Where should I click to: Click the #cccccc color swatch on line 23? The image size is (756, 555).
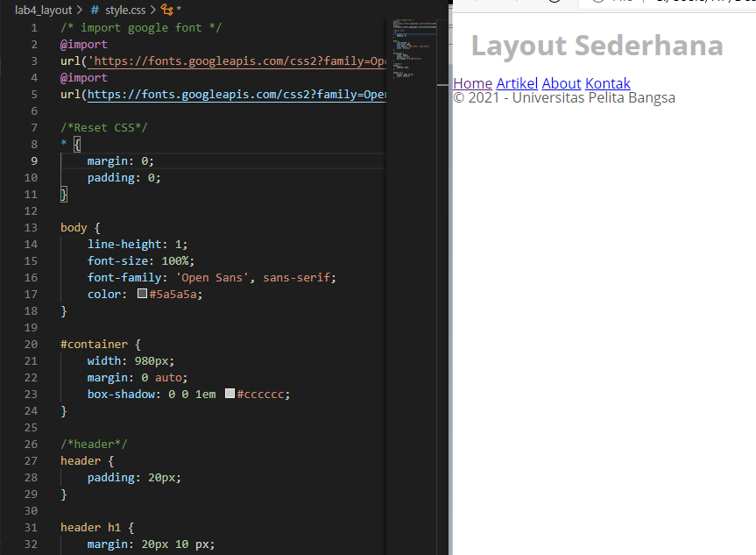229,394
